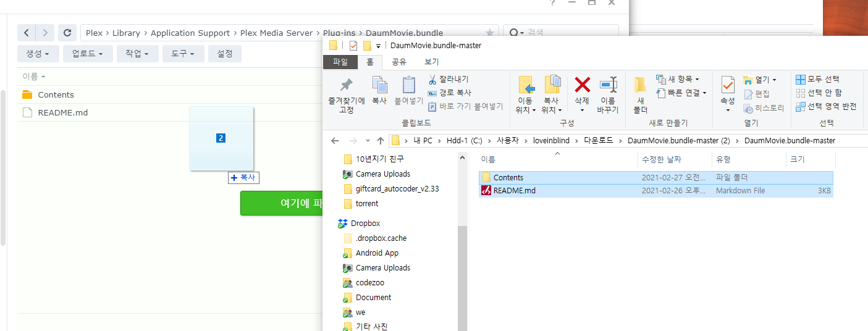The width and height of the screenshot is (868, 331).
Task: Select Dropbox in the navigation pane
Action: click(365, 223)
